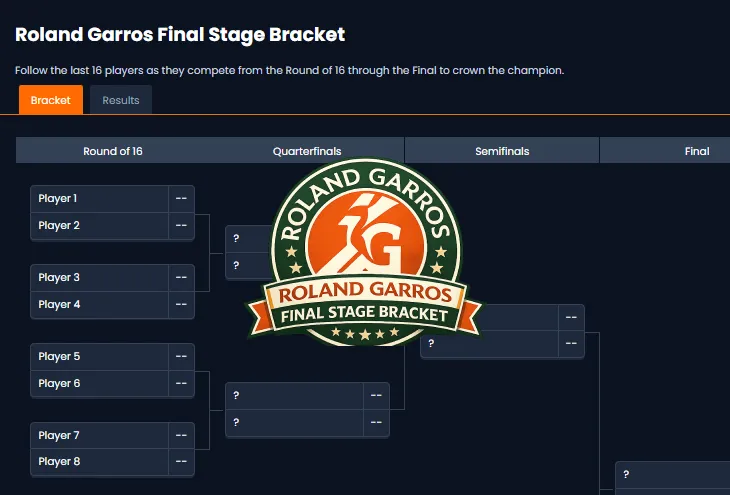The width and height of the screenshot is (730, 495).
Task: Click the Semifinals column header
Action: [x=502, y=151]
